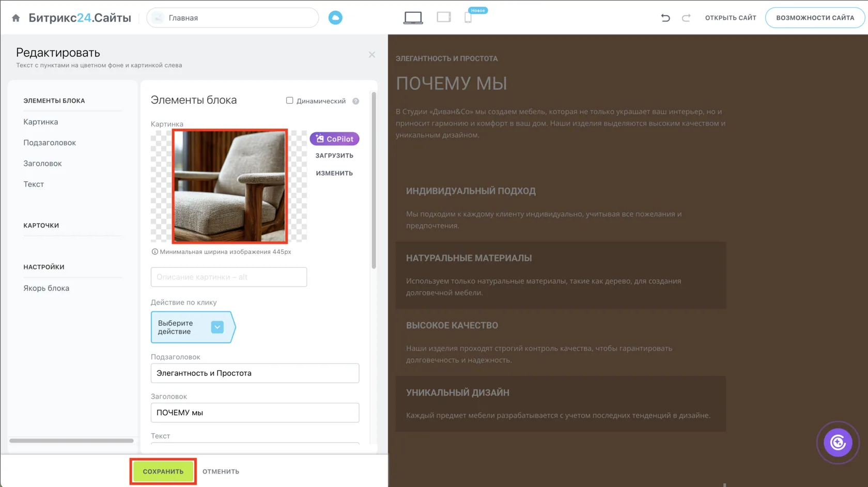The image size is (868, 487).
Task: Focus the image alt description field
Action: point(229,277)
